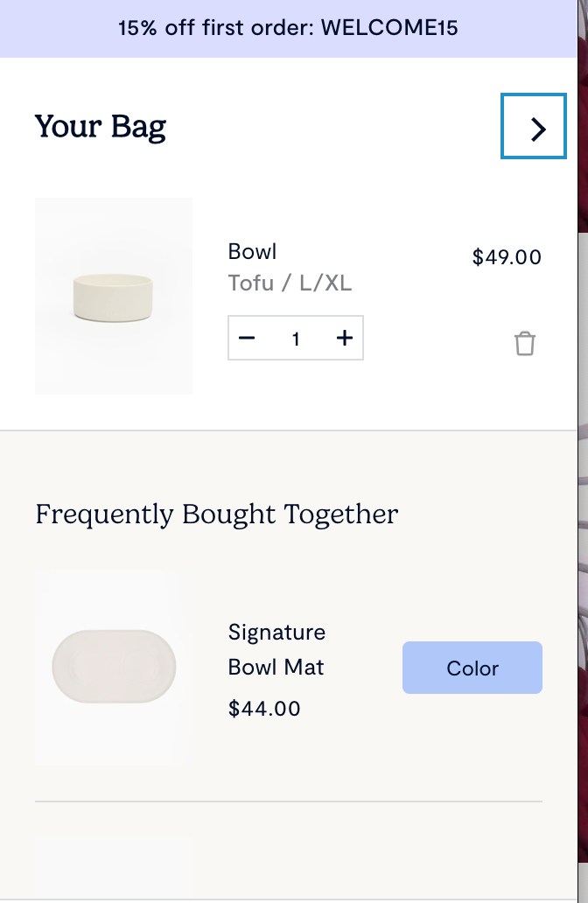Decrease Bowl quantity with the minus button
Viewport: 588px width, 903px height.
[x=247, y=339]
